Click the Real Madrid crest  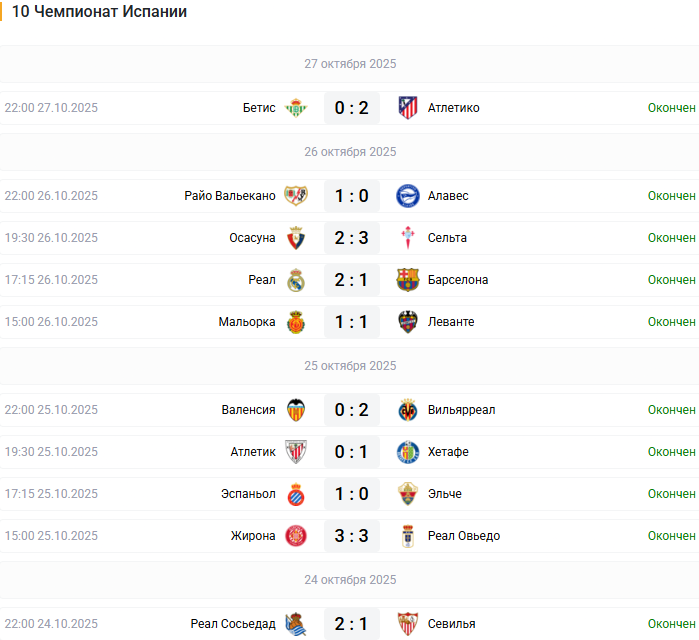[x=295, y=280]
